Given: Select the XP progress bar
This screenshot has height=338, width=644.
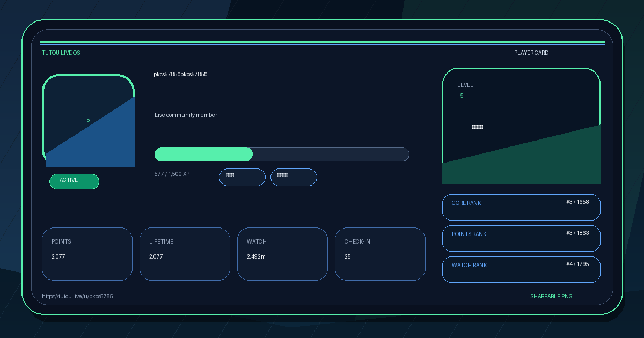Looking at the screenshot, I should click(x=282, y=154).
